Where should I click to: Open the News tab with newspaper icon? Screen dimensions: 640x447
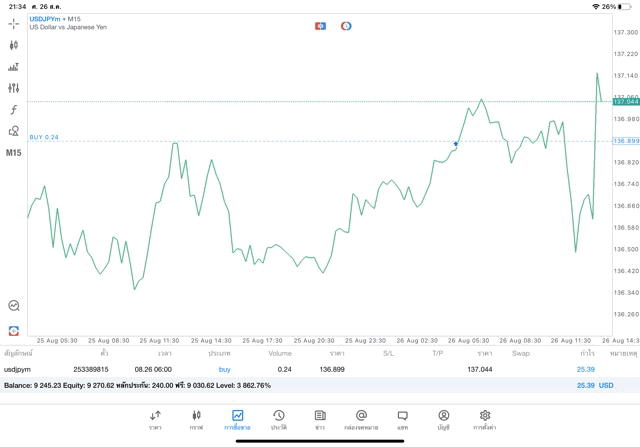(x=320, y=420)
